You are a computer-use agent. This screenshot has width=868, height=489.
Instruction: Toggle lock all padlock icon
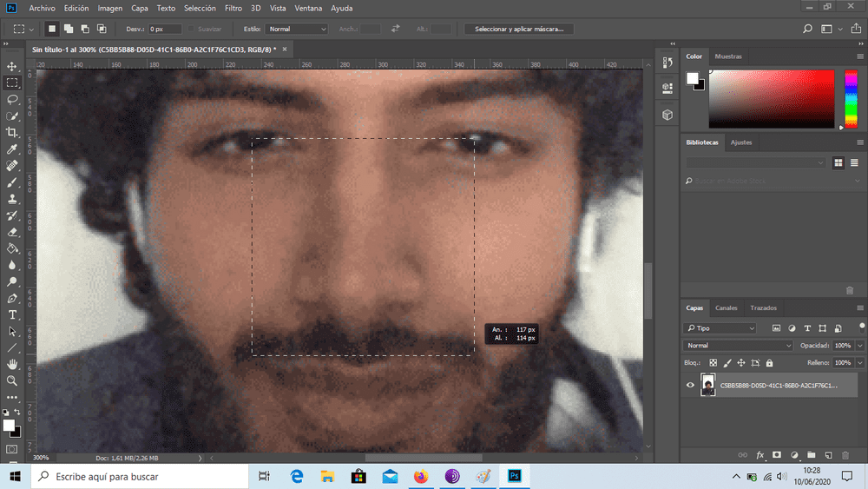coord(769,363)
